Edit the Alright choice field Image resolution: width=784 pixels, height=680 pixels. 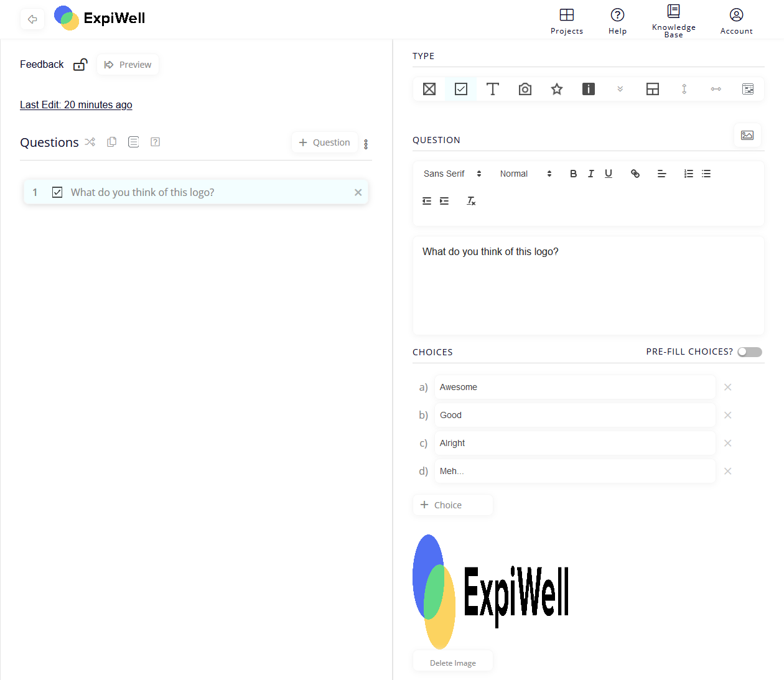(575, 443)
